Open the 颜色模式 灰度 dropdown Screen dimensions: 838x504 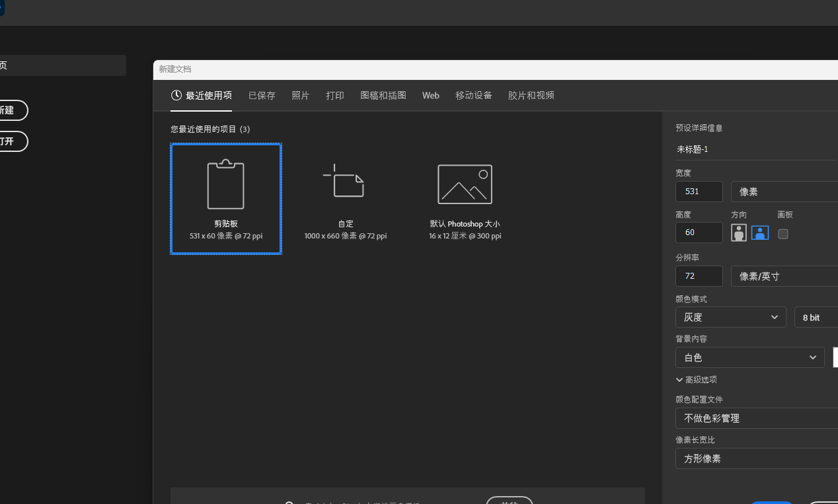pos(730,317)
